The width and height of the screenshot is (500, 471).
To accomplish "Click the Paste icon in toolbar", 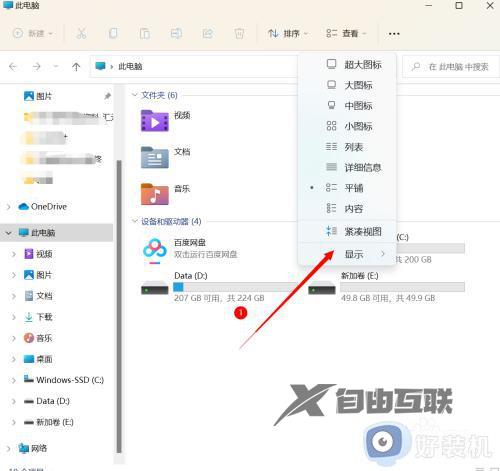I will pyautogui.click(x=144, y=33).
